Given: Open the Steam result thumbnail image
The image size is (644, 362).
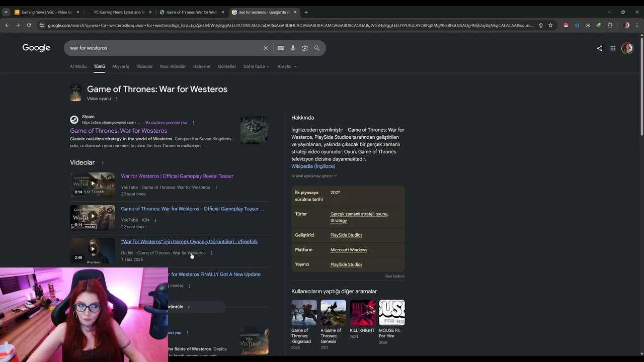Looking at the screenshot, I should (254, 130).
